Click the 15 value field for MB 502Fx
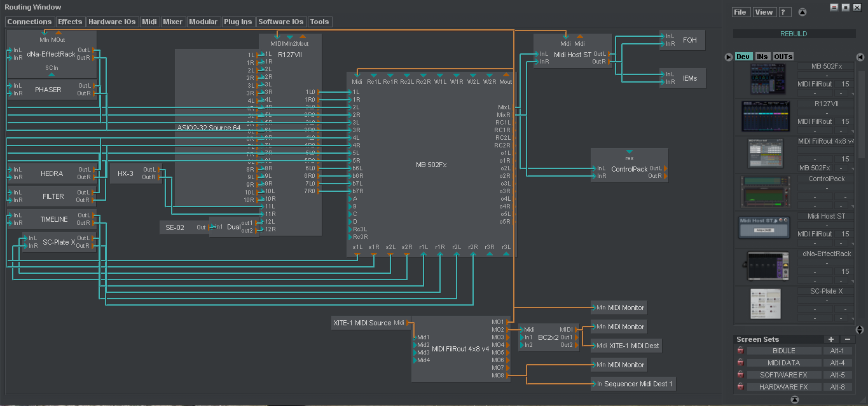 [845, 83]
